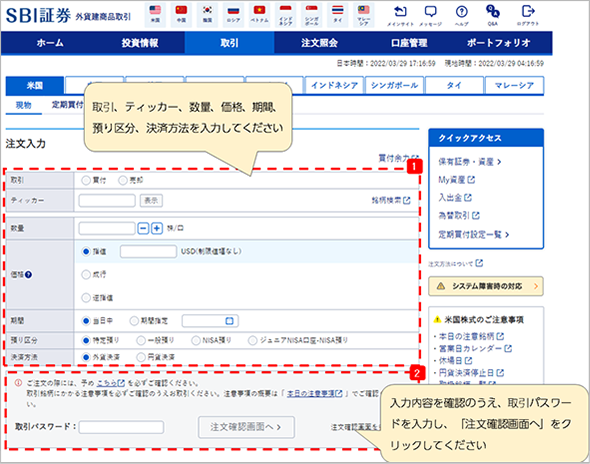Go to the ホーム menu
Viewport: 590px width, 464px height.
coord(50,43)
